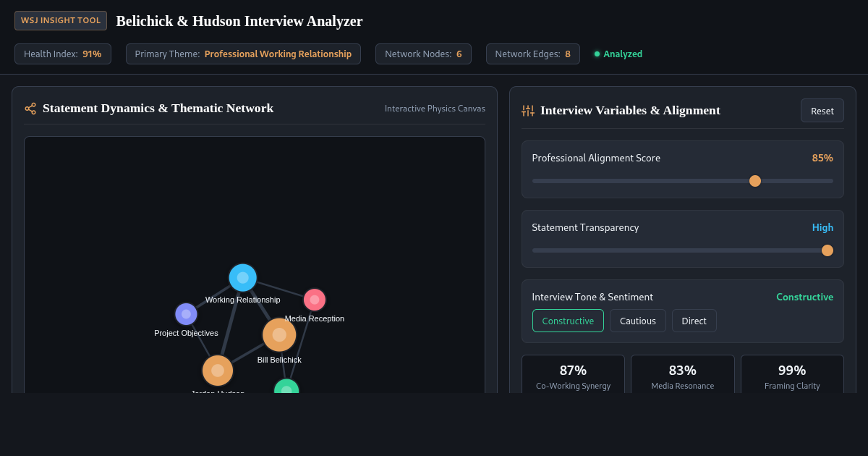
Task: Click the WSJ Insight Tool badge
Action: [61, 20]
